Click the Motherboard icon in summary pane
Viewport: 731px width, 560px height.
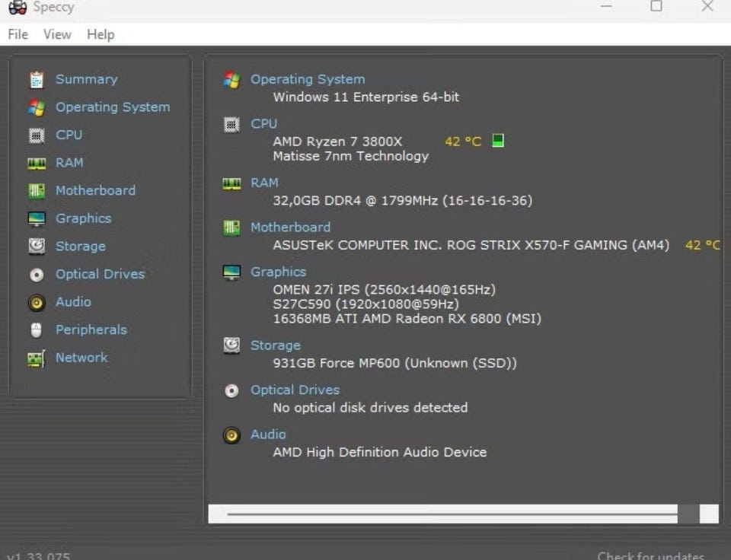point(231,228)
